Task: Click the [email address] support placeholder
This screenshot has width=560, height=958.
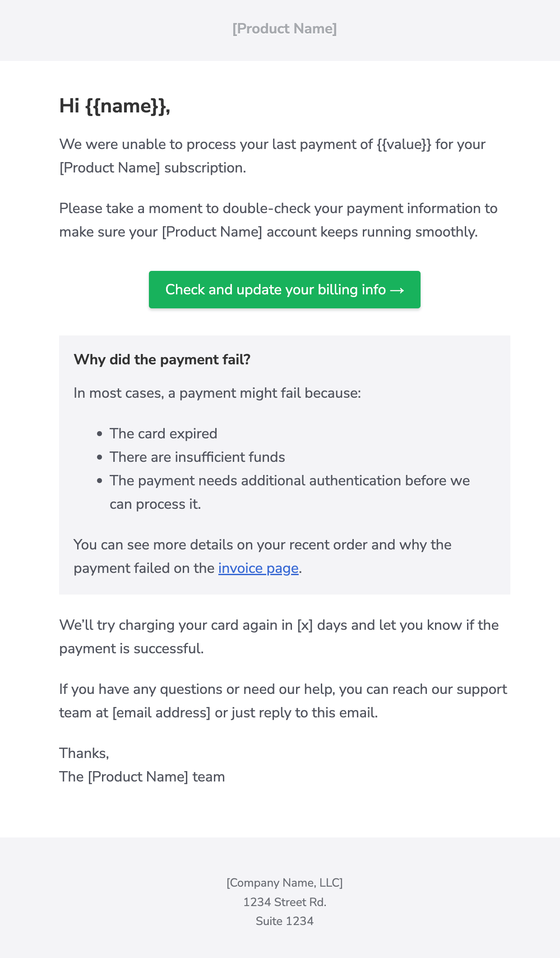Action: [x=161, y=713]
